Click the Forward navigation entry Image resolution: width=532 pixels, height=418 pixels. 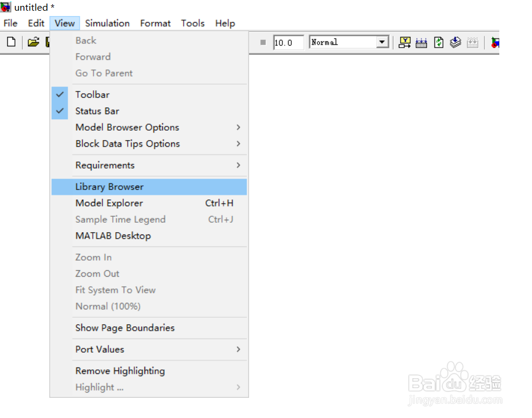(149, 56)
